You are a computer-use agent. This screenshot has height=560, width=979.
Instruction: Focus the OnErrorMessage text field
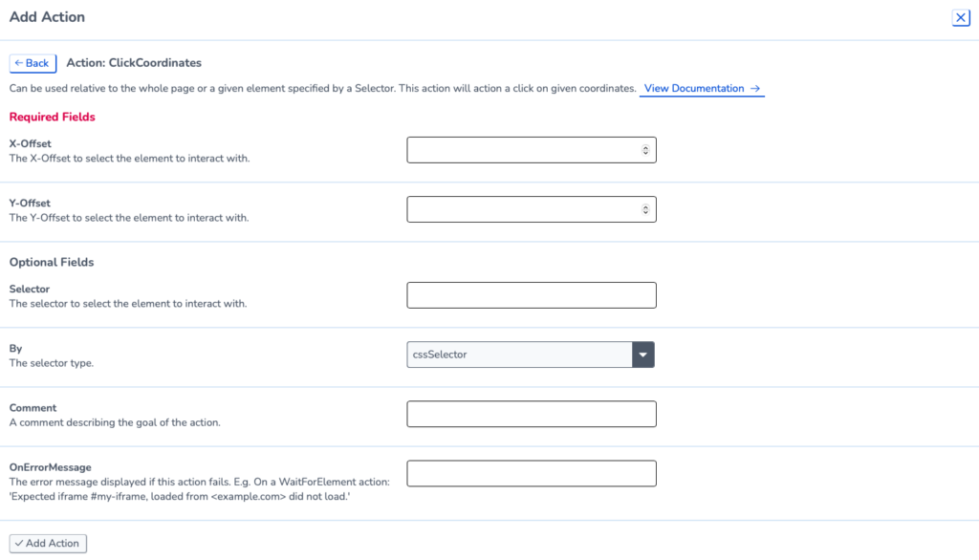pos(532,473)
